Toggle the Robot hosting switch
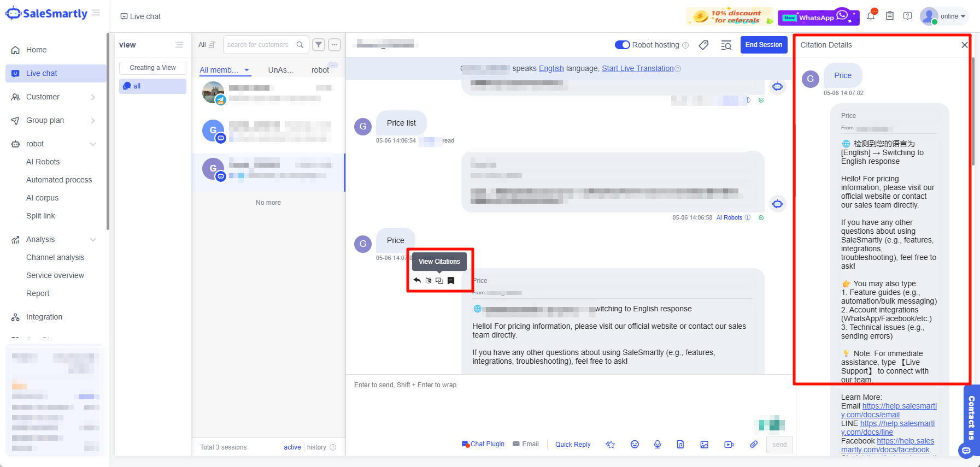 623,45
